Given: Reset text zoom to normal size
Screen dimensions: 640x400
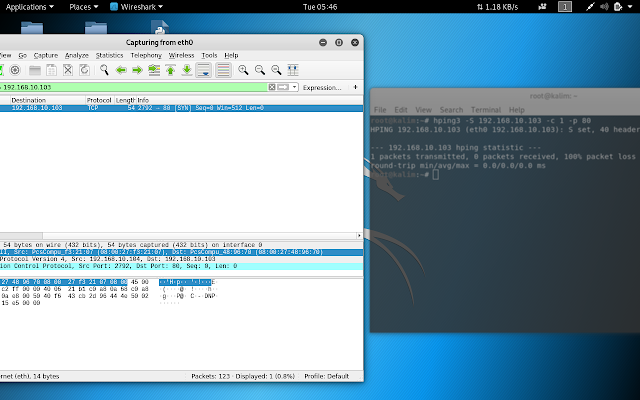Looking at the screenshot, I should 276,70.
